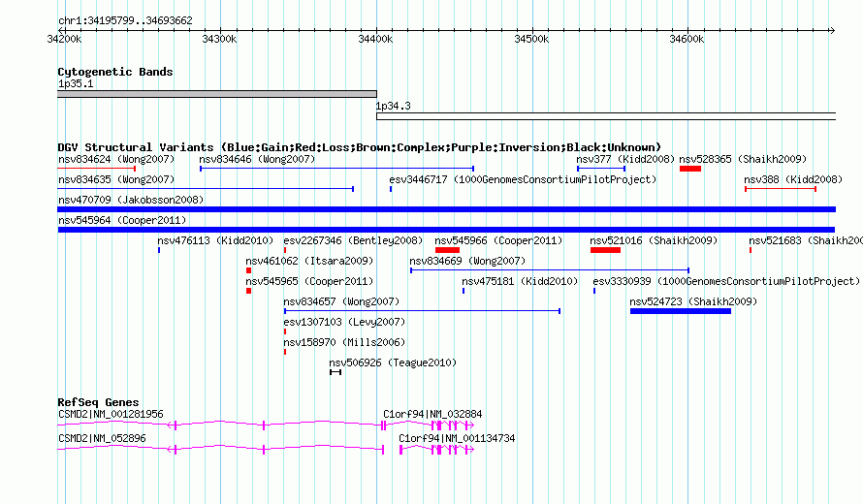Image resolution: width=863 pixels, height=504 pixels.
Task: Select the nsv158970 (Mills2006) label
Action: point(344,342)
